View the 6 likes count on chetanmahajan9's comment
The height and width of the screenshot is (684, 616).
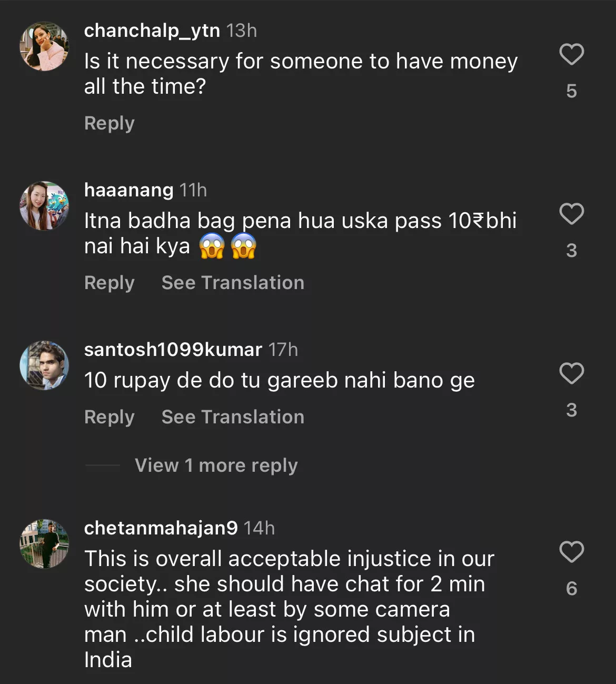click(x=571, y=589)
